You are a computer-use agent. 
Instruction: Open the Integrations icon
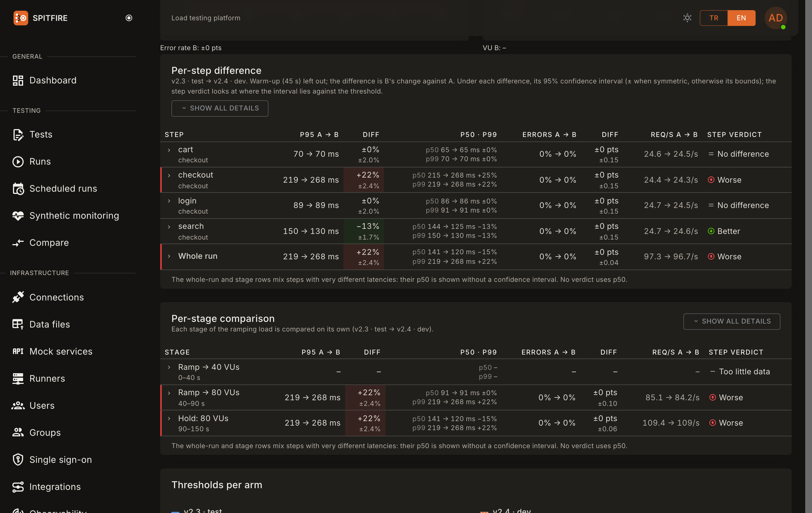(x=18, y=487)
